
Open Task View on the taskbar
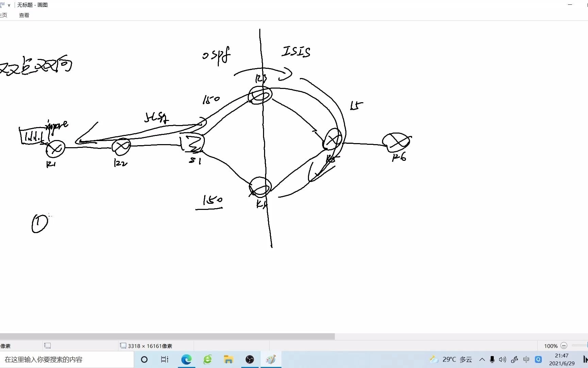[165, 359]
